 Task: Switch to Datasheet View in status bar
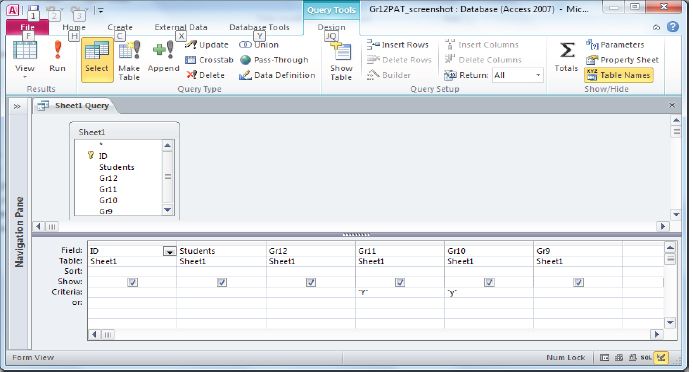(x=605, y=357)
